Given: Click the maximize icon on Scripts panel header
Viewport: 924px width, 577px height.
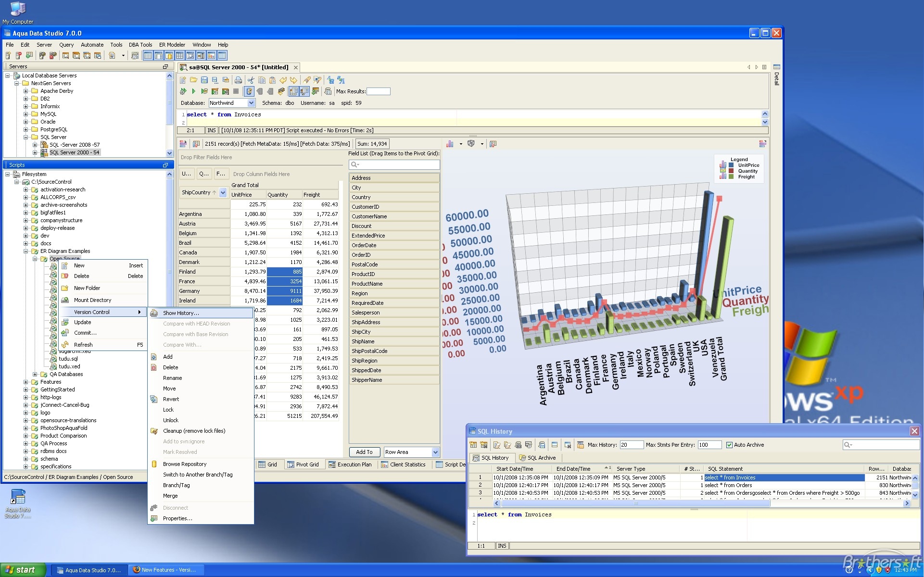Looking at the screenshot, I should (165, 165).
